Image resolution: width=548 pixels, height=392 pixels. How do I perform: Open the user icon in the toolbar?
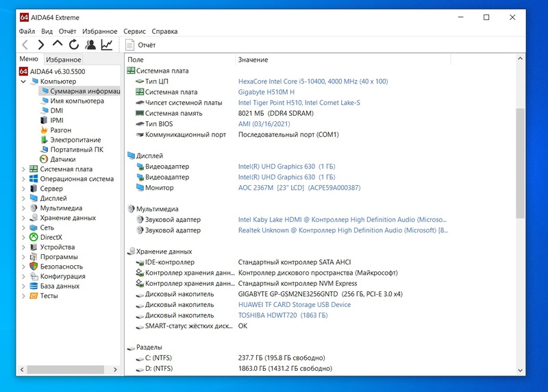(x=90, y=45)
